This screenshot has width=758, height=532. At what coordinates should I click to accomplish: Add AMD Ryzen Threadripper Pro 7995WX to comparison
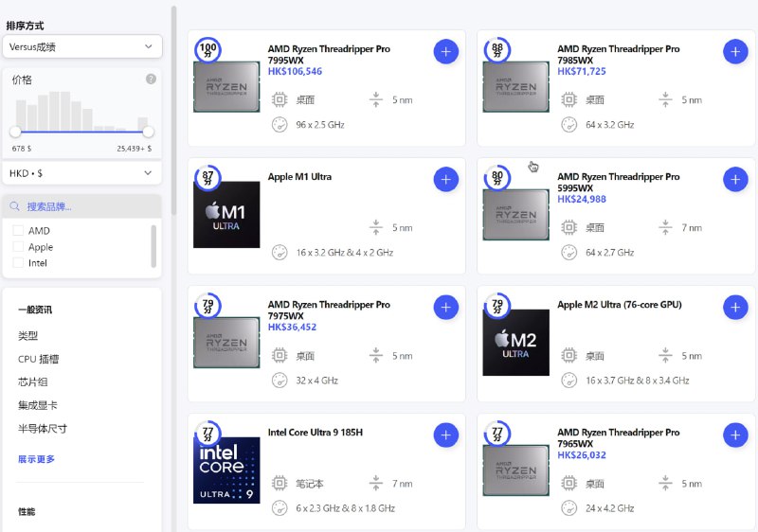[x=446, y=51]
